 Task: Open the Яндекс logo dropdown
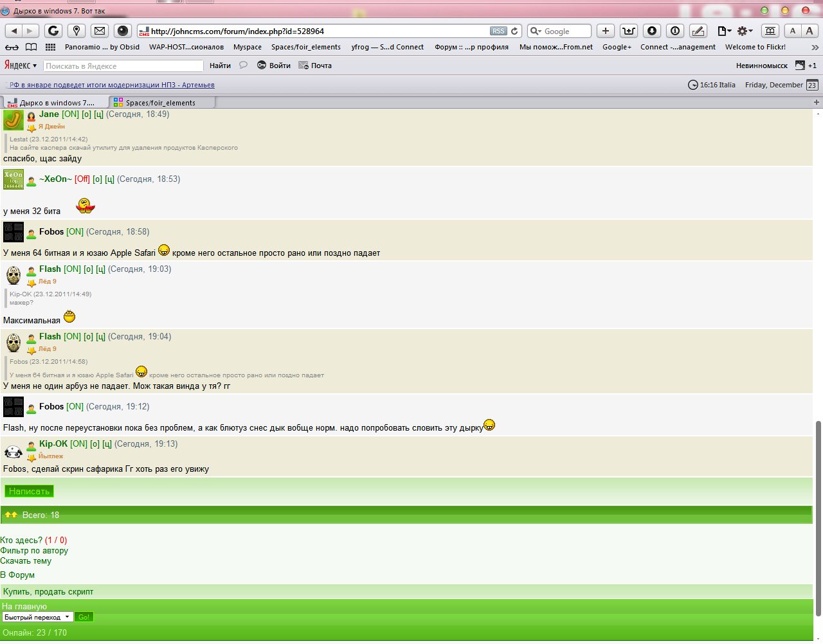(21, 66)
